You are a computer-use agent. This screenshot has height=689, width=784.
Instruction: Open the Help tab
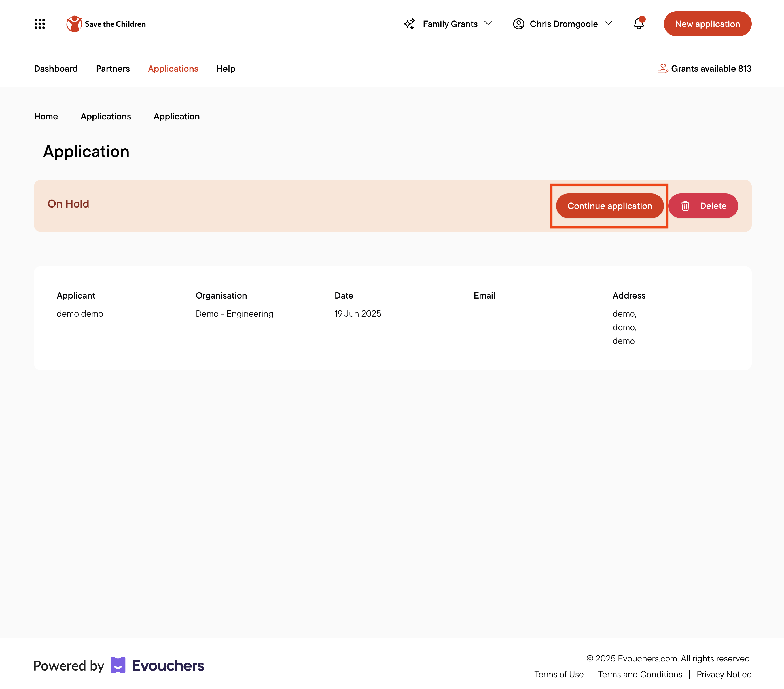point(226,69)
